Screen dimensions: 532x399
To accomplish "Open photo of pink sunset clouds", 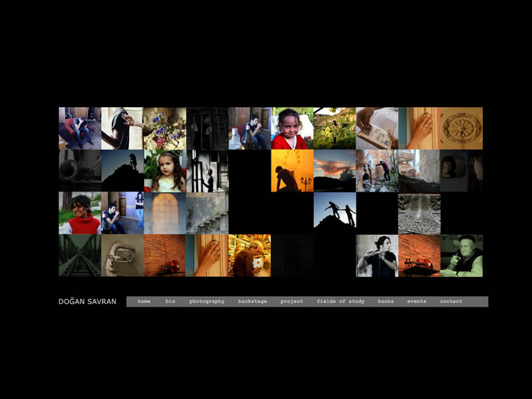I will [334, 171].
